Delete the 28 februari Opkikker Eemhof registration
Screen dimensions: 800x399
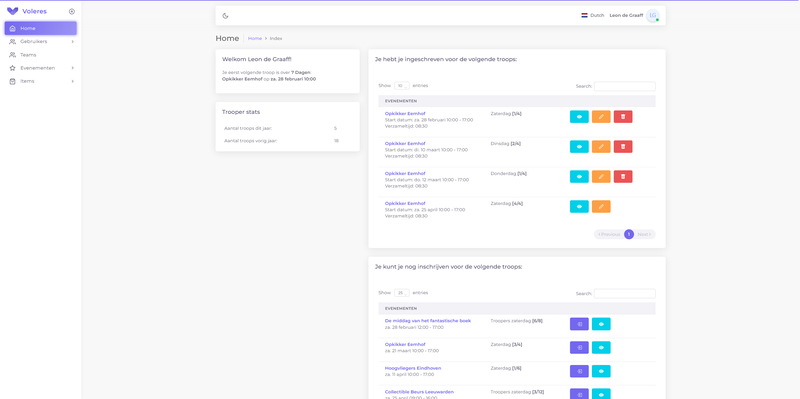[x=623, y=117]
